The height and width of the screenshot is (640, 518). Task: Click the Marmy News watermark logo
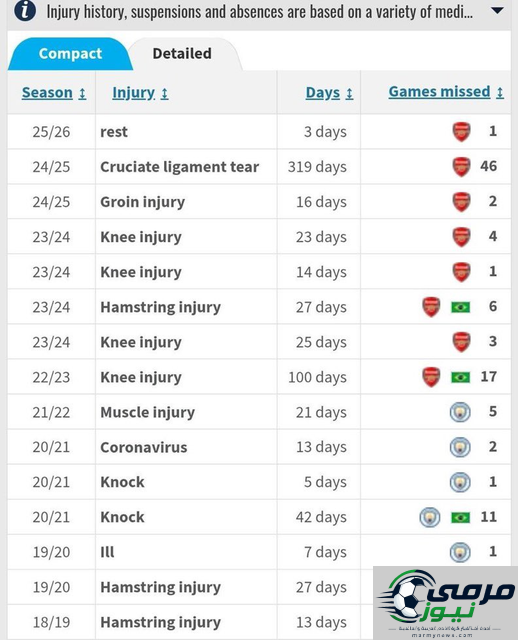pos(445,602)
